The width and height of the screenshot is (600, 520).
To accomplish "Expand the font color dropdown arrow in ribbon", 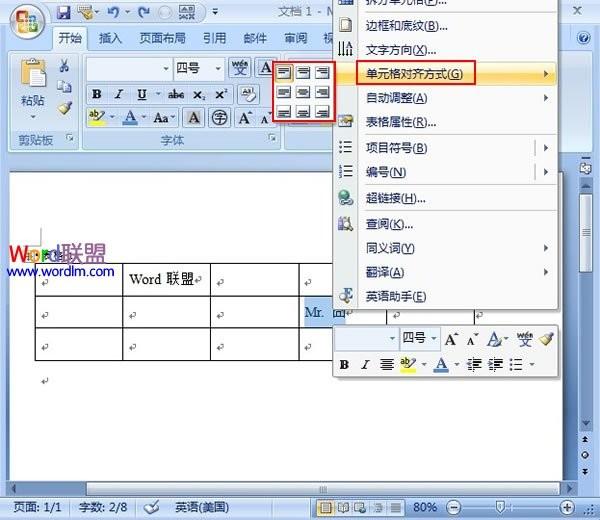I will tap(144, 117).
